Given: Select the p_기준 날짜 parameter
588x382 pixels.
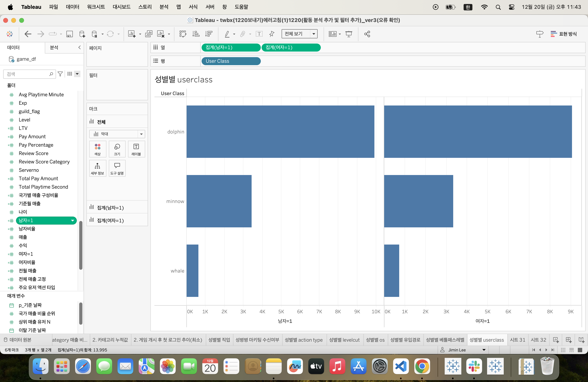Looking at the screenshot, I should click(30, 305).
